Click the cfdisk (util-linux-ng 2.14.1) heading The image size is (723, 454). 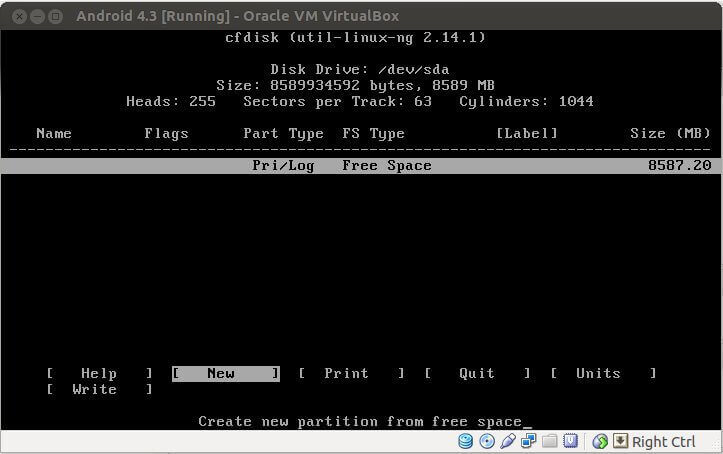(x=356, y=37)
